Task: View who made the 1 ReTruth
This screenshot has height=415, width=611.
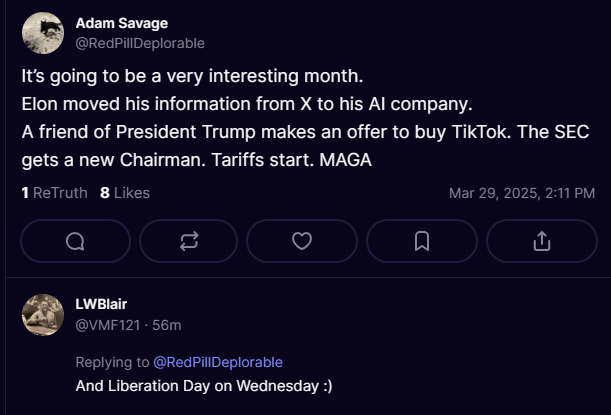Action: click(55, 193)
